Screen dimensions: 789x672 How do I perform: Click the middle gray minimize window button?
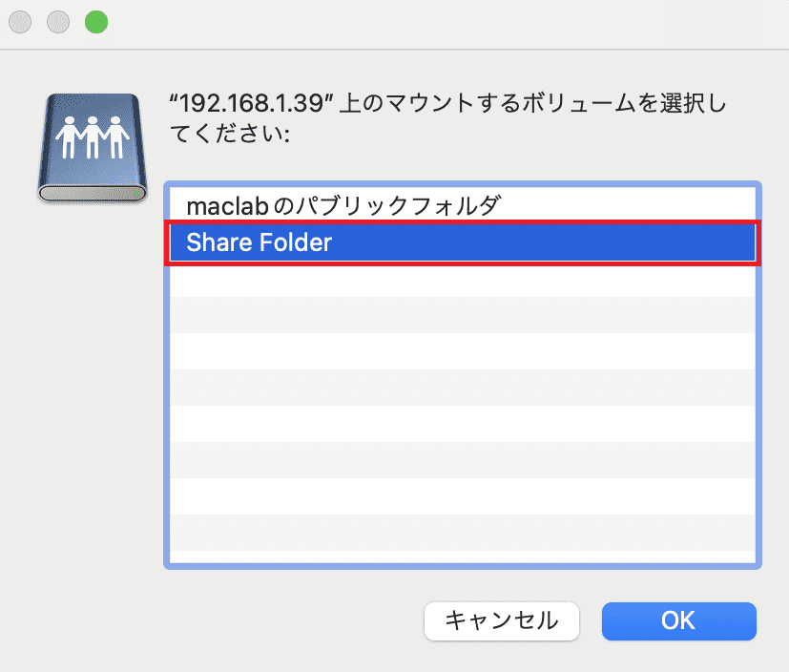pyautogui.click(x=58, y=22)
